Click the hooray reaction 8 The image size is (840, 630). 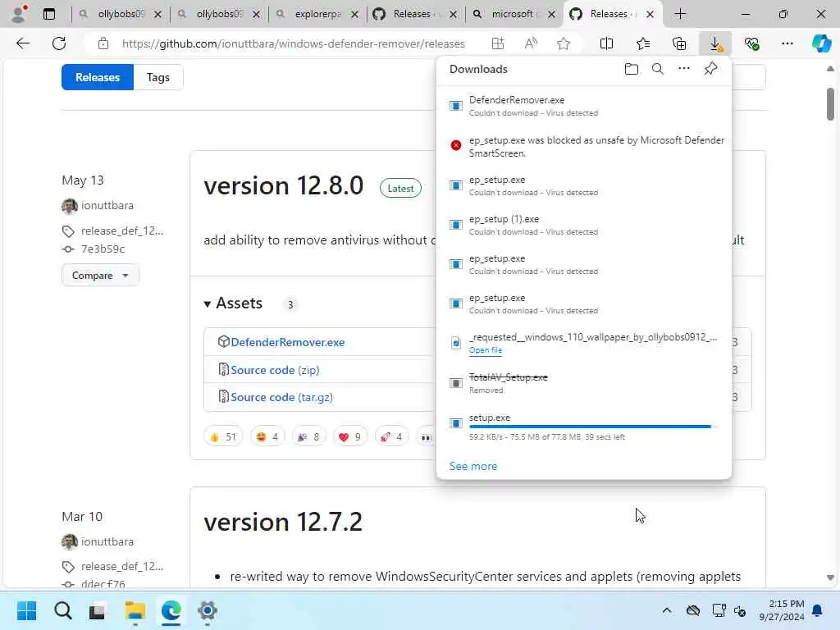(x=308, y=437)
